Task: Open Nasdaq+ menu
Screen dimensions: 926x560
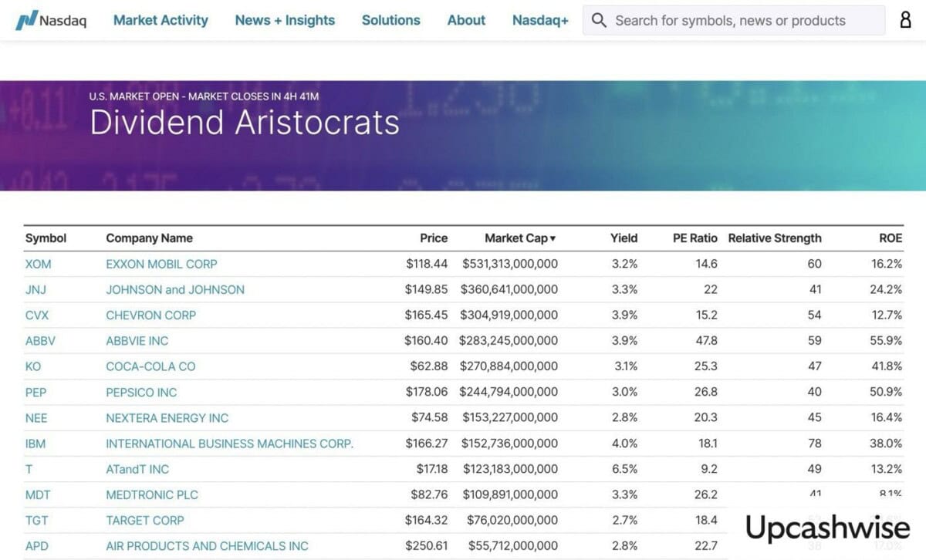Action: (540, 21)
